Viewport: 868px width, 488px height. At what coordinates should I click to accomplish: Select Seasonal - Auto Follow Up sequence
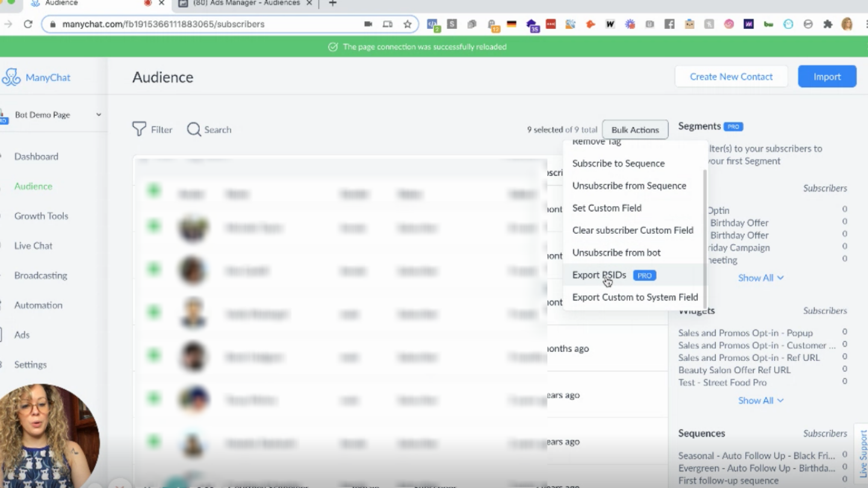click(757, 455)
